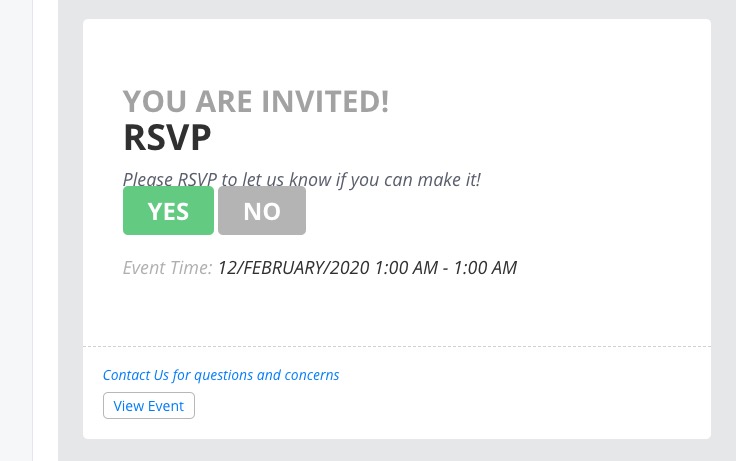750x461 pixels.
Task: Click the "YOU ARE INVITED!" heading
Action: 255,101
